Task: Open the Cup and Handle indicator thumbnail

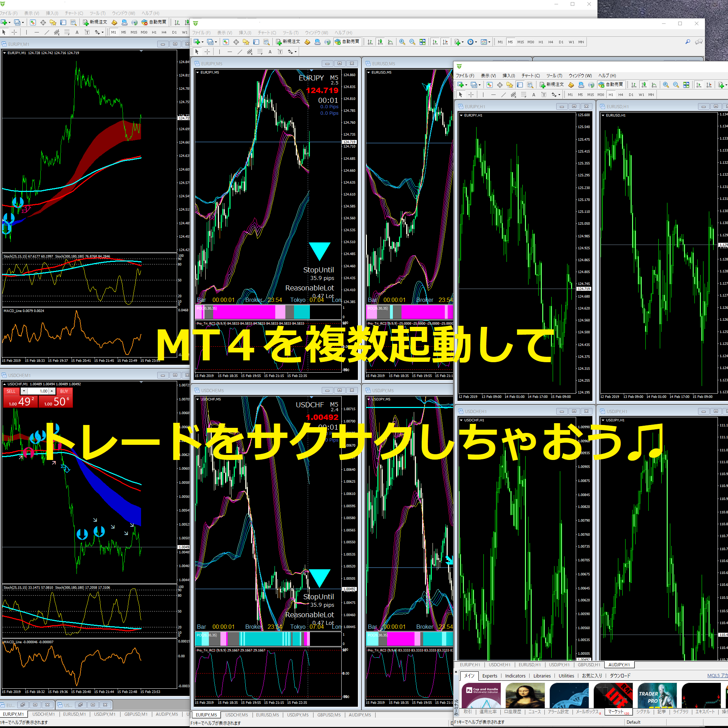Action: tap(481, 694)
